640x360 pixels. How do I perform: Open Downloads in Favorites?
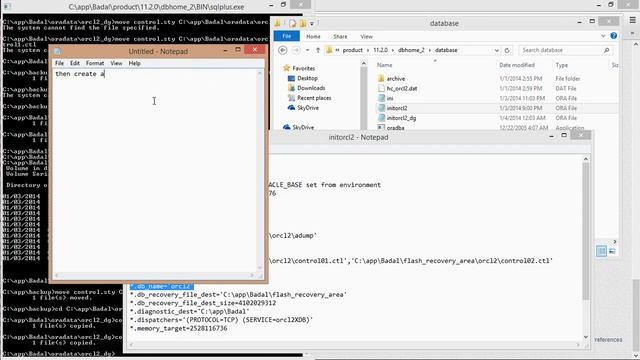(x=311, y=88)
